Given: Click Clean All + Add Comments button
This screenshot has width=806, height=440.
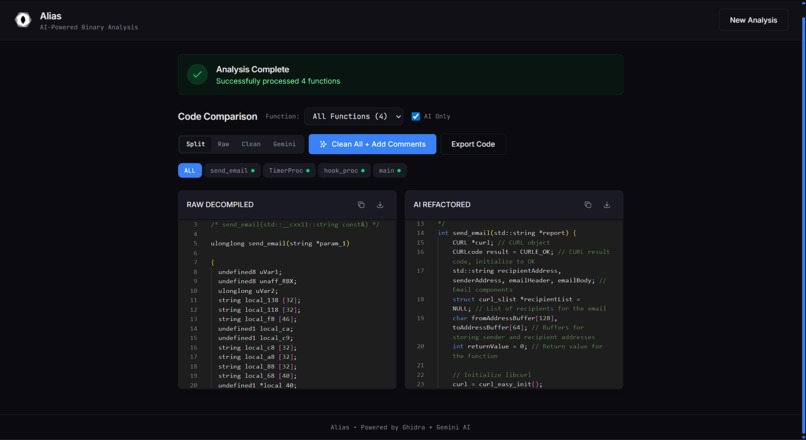Looking at the screenshot, I should pos(372,144).
